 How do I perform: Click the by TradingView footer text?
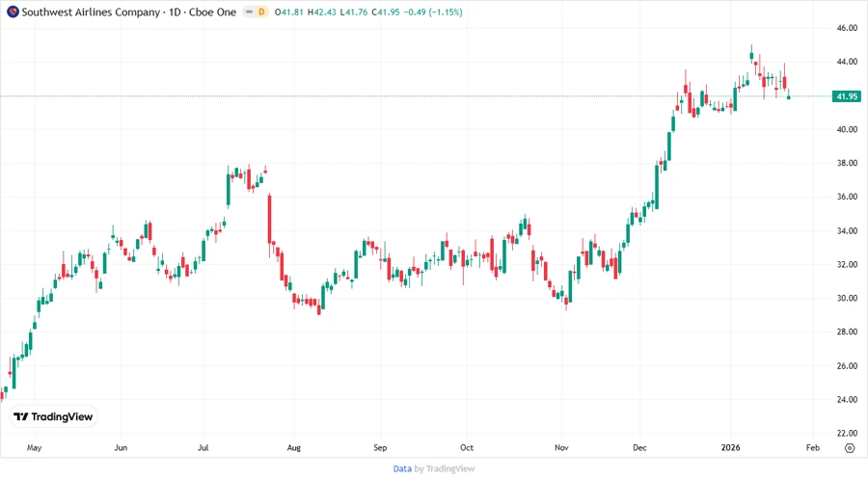[x=445, y=468]
